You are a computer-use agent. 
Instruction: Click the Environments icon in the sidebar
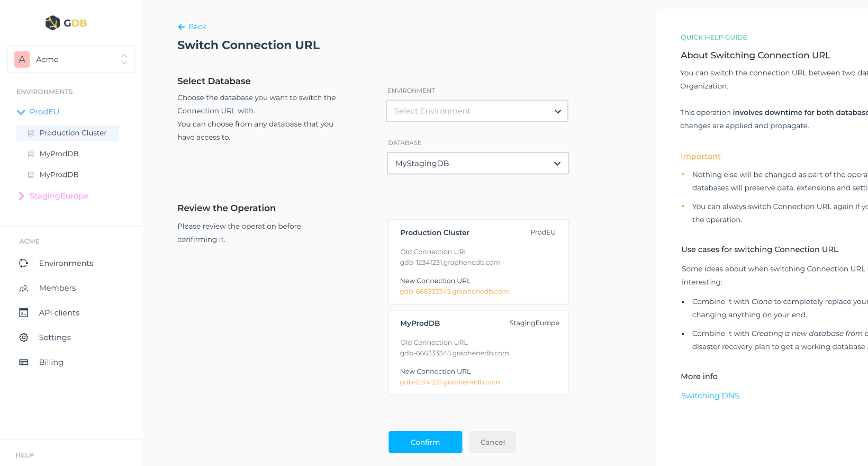coord(24,263)
